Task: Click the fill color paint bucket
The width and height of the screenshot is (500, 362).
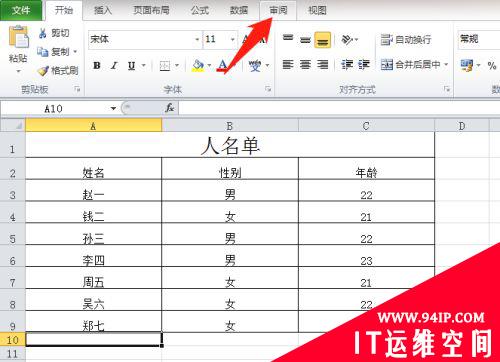Action: click(x=198, y=65)
